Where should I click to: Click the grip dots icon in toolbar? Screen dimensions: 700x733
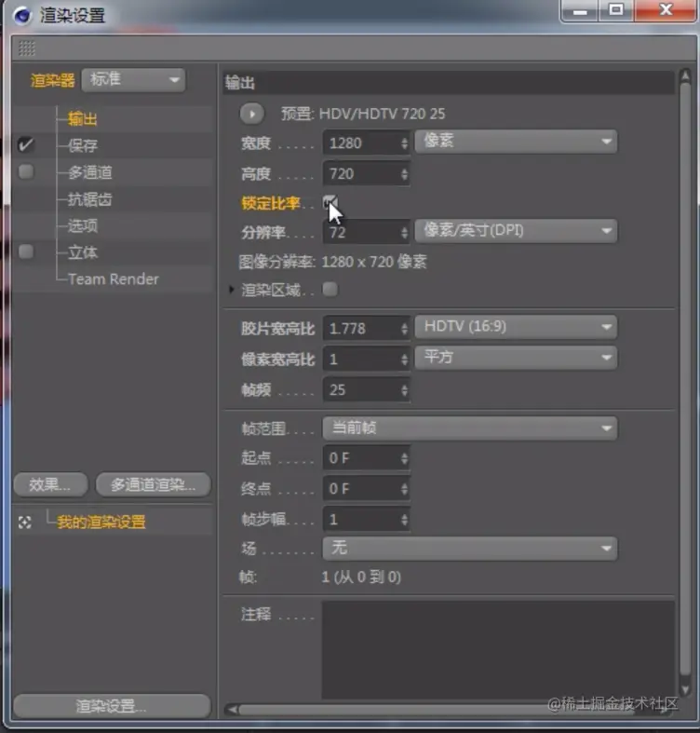point(27,48)
